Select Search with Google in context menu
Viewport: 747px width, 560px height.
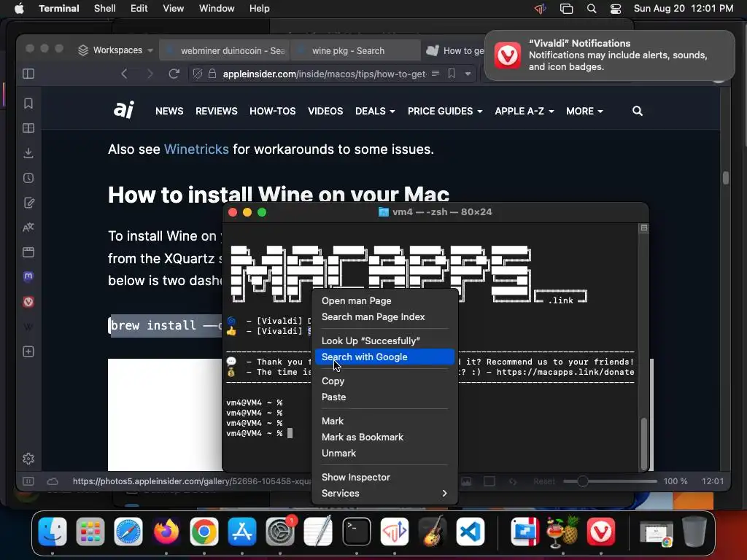(x=384, y=357)
